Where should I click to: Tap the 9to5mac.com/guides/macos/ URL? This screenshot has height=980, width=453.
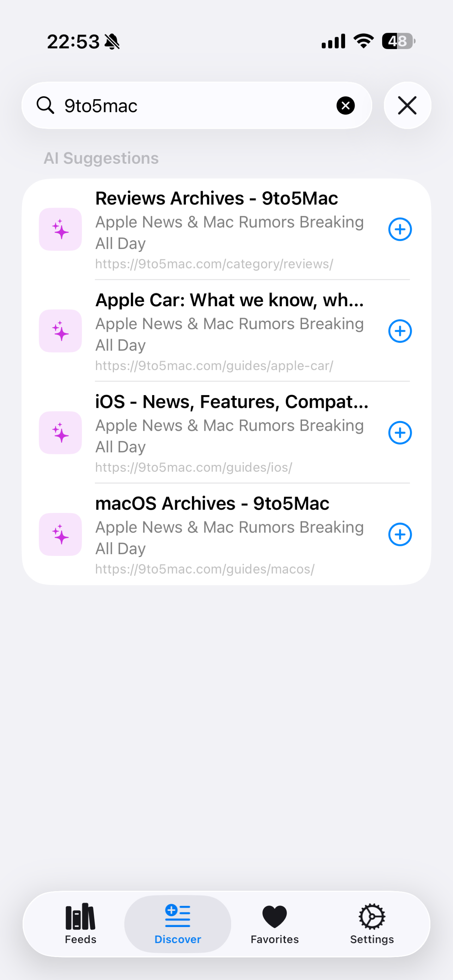[205, 569]
